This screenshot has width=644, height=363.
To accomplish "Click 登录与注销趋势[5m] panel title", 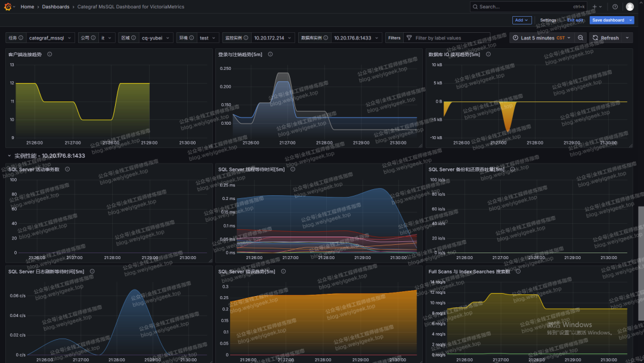I will coord(240,54).
